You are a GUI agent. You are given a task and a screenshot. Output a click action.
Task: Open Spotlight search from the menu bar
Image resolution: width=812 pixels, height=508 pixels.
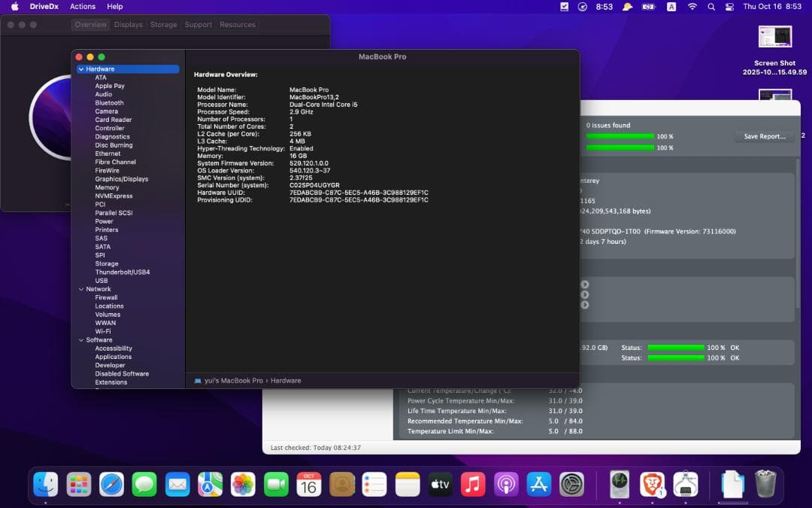coord(710,6)
